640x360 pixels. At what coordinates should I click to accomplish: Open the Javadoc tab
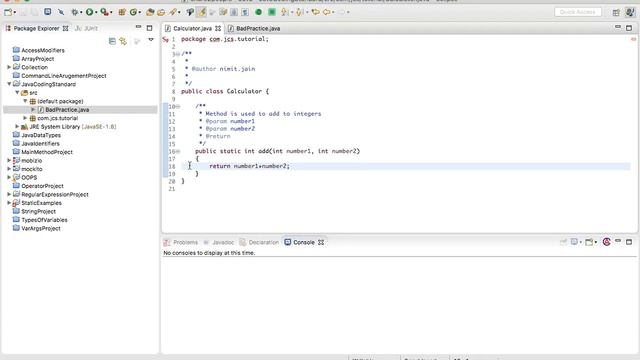pos(219,242)
